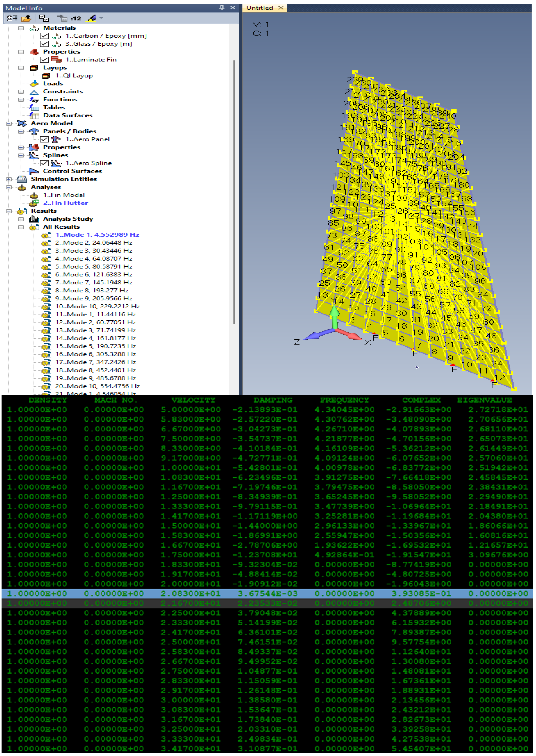The height and width of the screenshot is (756, 536).
Task: Click the Model Info vertical scrollbar
Action: click(234, 191)
